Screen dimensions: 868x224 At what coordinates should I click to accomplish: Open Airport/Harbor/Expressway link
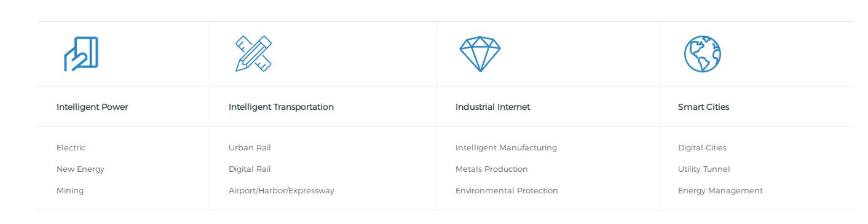click(x=282, y=191)
